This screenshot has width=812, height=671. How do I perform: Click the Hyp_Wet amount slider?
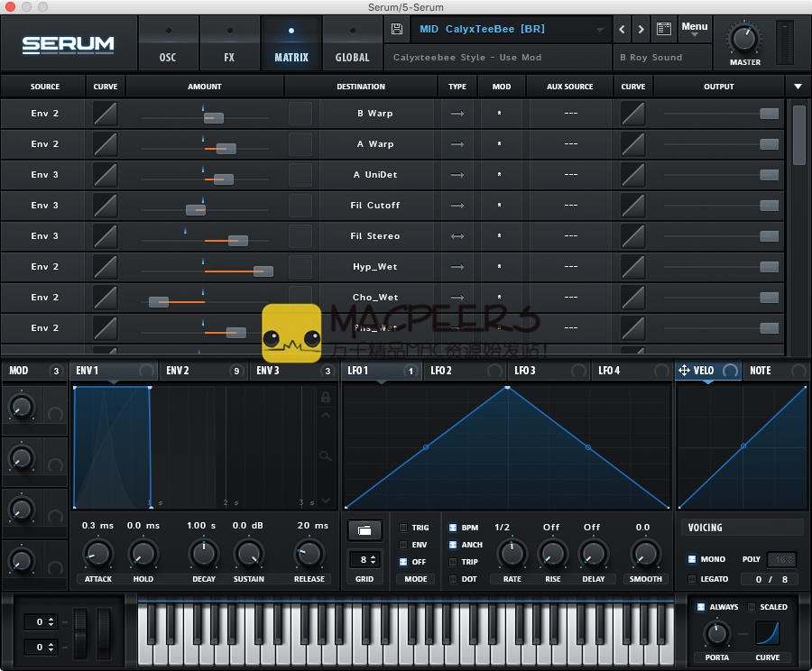click(x=263, y=271)
